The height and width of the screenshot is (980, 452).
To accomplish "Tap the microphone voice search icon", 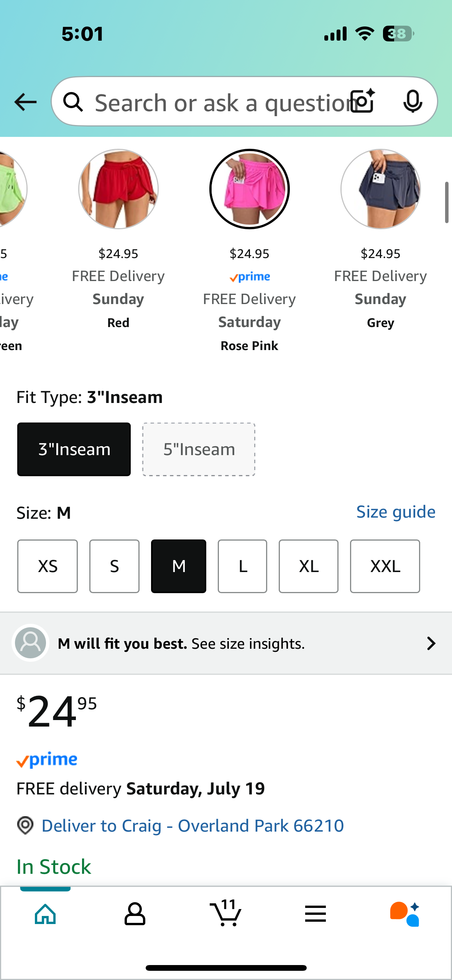I will [x=413, y=102].
